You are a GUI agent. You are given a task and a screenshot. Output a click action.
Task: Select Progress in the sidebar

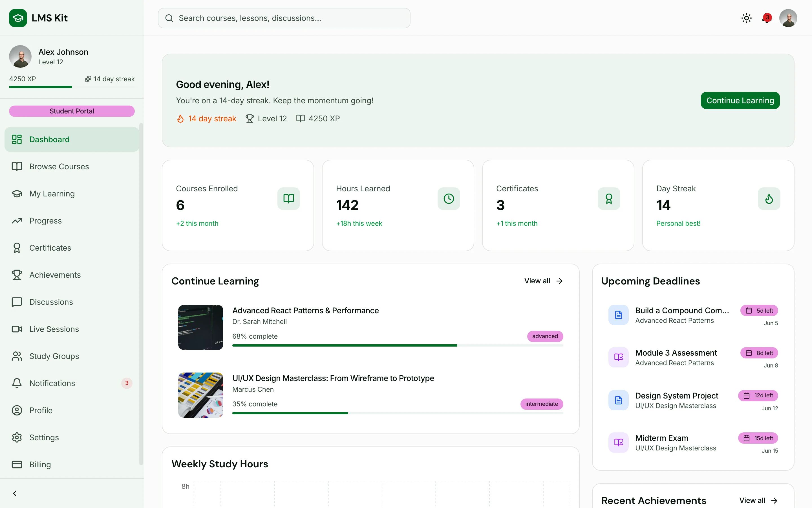pyautogui.click(x=72, y=221)
